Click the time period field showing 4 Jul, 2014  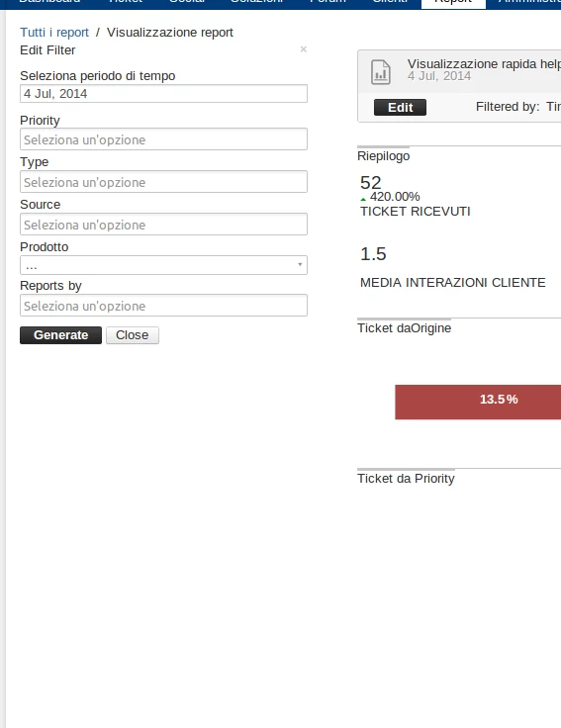point(163,94)
